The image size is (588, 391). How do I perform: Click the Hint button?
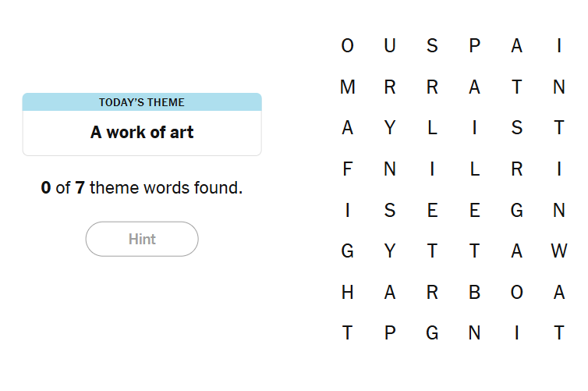(142, 239)
